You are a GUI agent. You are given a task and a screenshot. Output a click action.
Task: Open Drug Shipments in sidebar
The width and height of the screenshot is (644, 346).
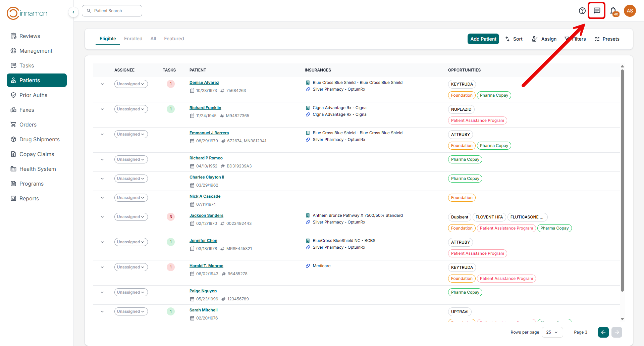[39, 139]
